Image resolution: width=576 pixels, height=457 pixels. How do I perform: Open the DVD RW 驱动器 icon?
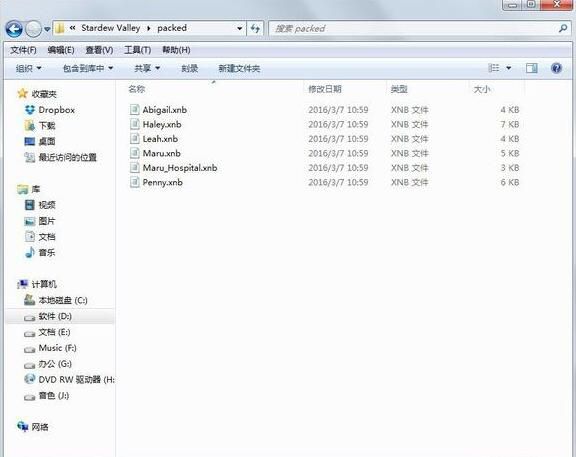point(30,379)
